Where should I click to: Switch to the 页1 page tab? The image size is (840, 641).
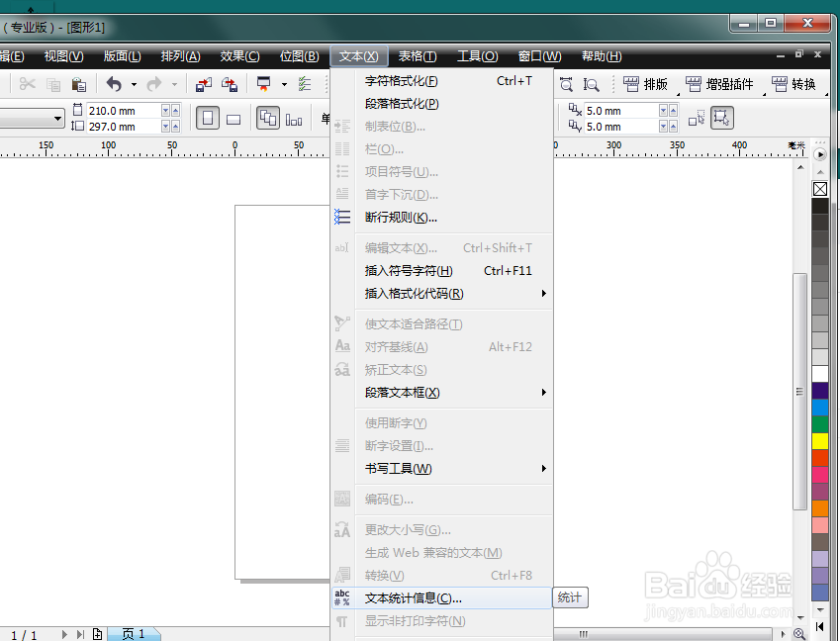[x=134, y=632]
